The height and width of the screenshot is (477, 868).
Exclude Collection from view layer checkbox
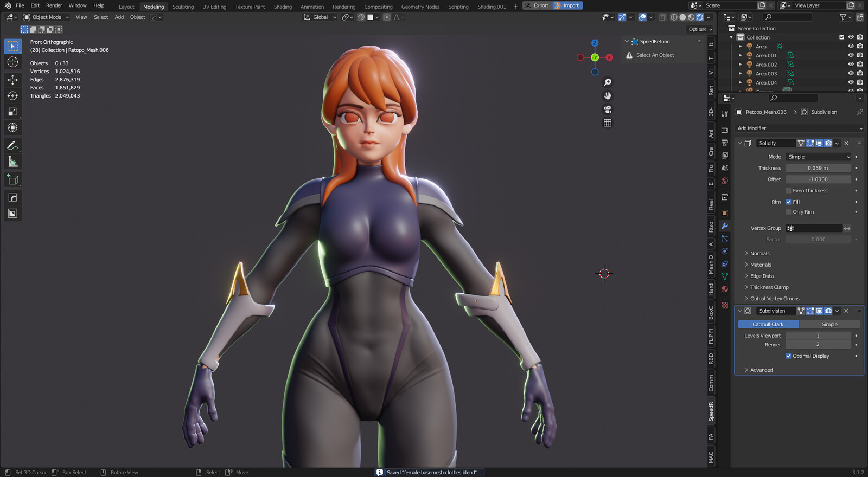tap(841, 37)
